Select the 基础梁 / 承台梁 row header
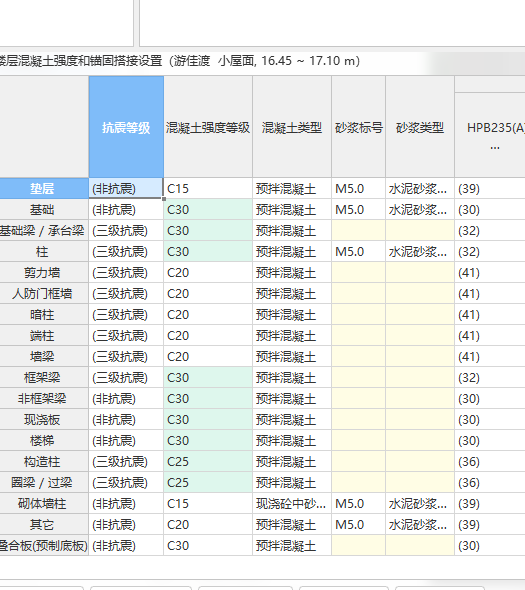525x590 pixels. [x=44, y=231]
